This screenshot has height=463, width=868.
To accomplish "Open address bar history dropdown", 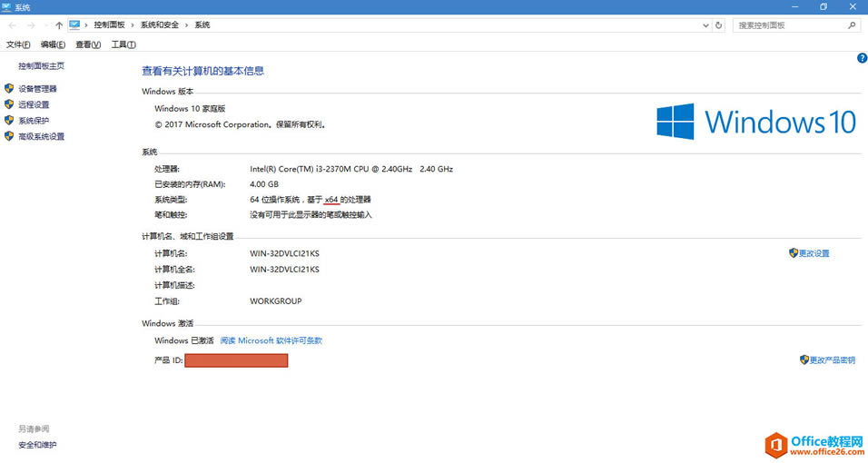I will coord(705,25).
